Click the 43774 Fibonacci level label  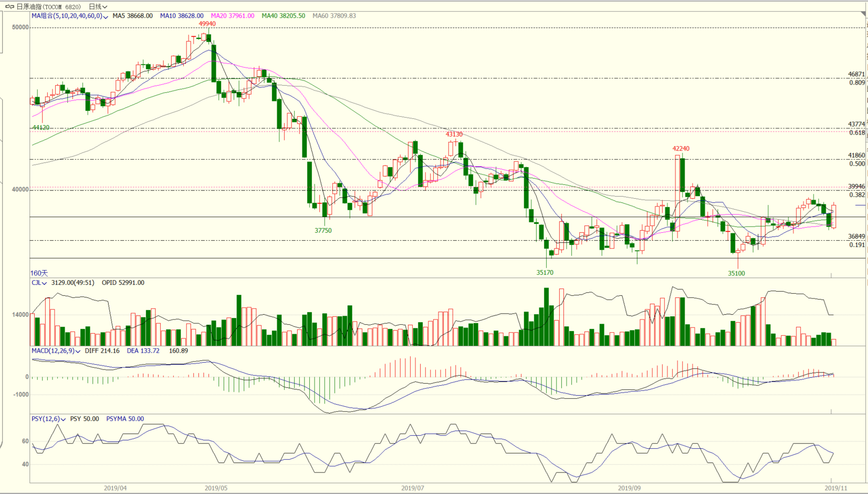(x=856, y=125)
